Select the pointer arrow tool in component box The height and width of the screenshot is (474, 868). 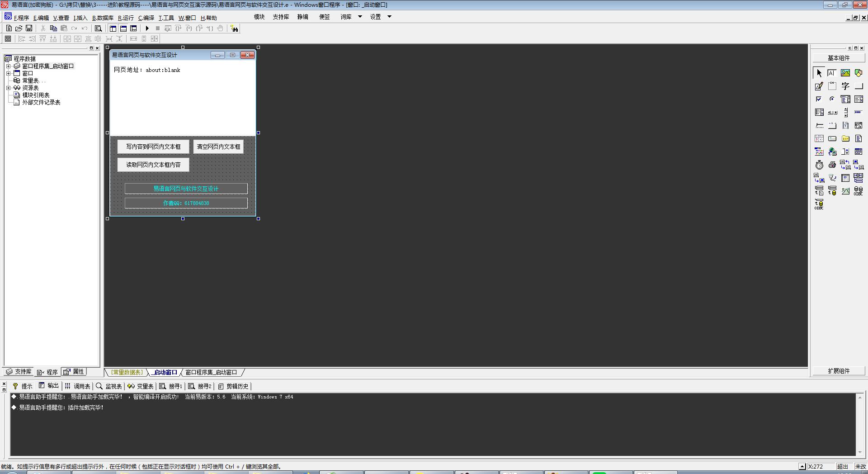click(819, 73)
